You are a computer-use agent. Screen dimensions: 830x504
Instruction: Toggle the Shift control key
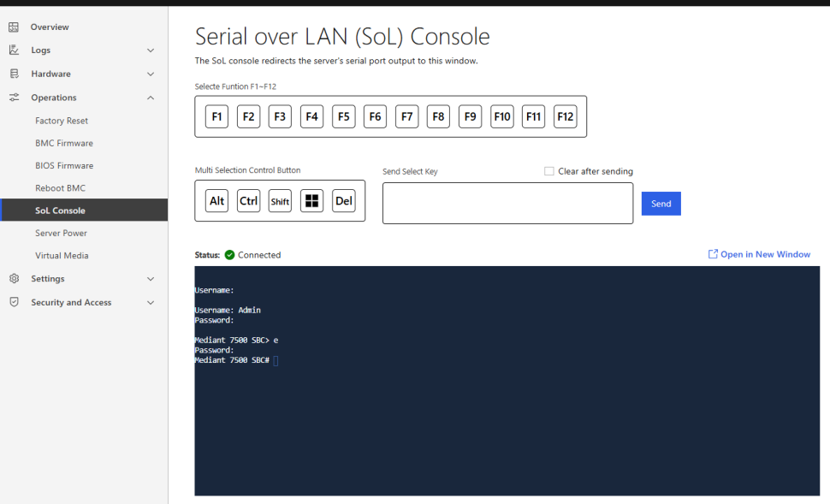[x=280, y=200]
